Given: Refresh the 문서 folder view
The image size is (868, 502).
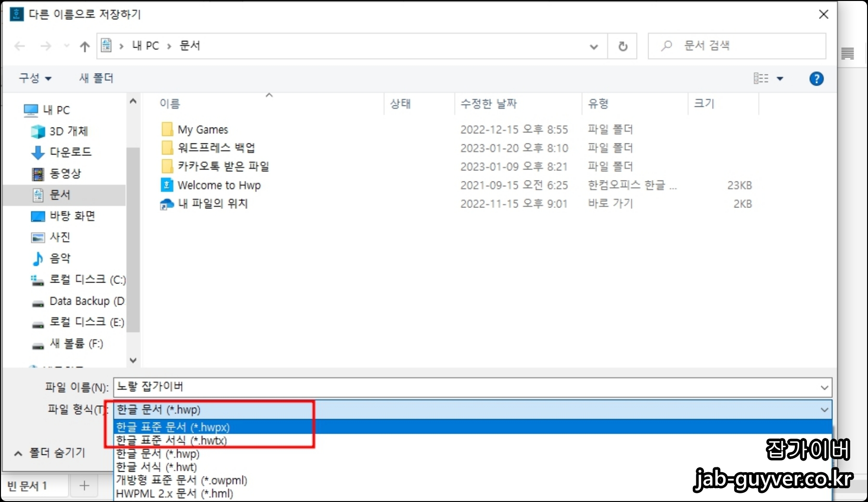Looking at the screenshot, I should 623,47.
